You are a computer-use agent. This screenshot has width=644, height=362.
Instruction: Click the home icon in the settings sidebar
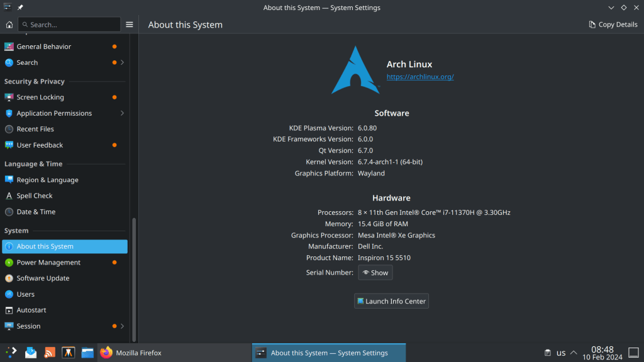pyautogui.click(x=9, y=25)
